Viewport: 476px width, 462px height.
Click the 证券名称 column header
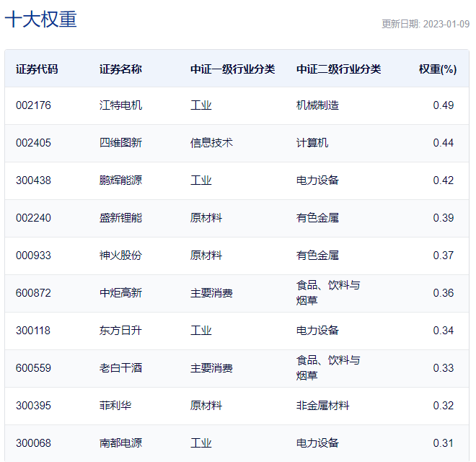120,69
